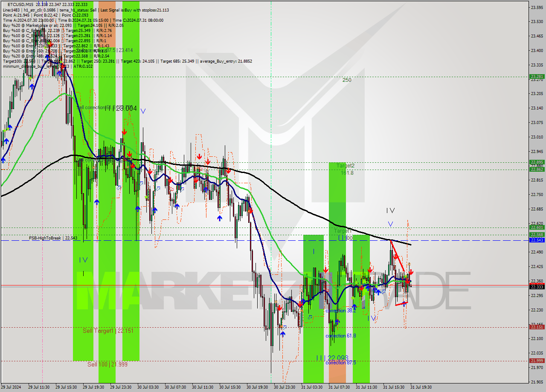The width and height of the screenshot is (546, 392).
Task: Click the '31 Jul 19:30' time label
Action: click(x=421, y=387)
